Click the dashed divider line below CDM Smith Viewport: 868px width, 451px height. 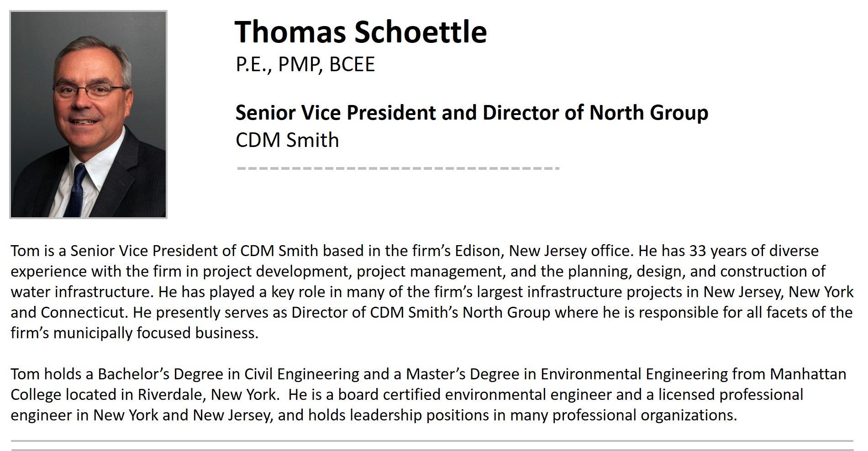(398, 168)
